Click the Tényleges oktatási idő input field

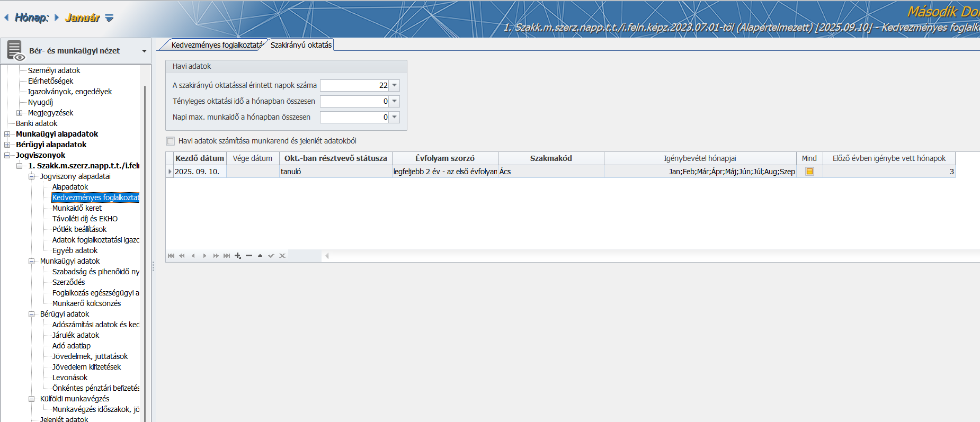355,101
